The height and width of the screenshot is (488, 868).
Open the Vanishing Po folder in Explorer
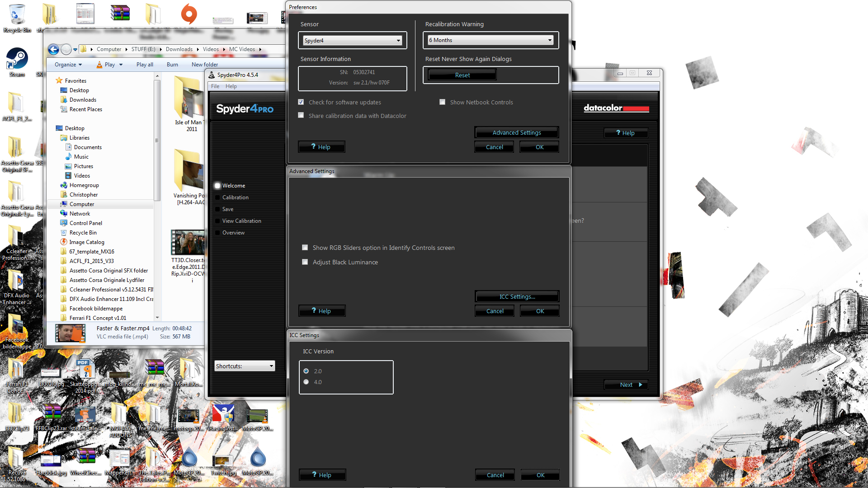tap(189, 177)
